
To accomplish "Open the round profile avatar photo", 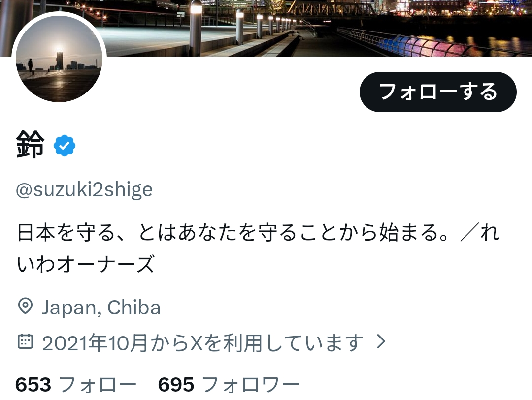I will click(x=59, y=59).
